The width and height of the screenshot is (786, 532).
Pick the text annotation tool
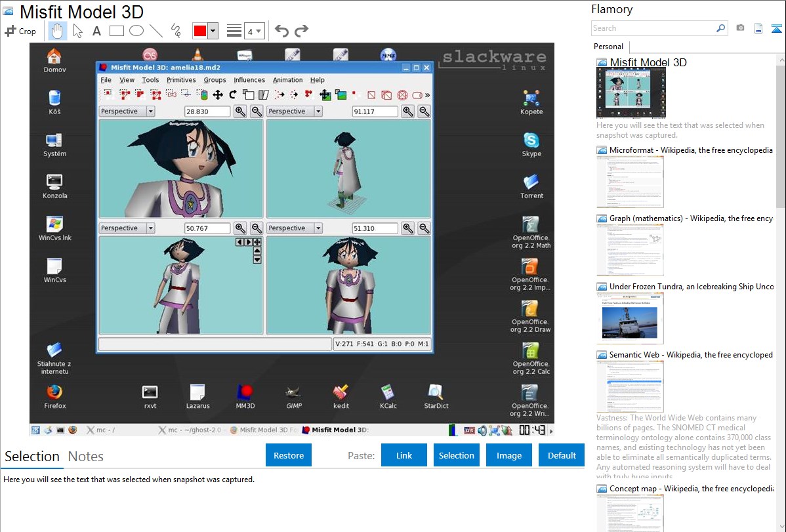point(96,31)
